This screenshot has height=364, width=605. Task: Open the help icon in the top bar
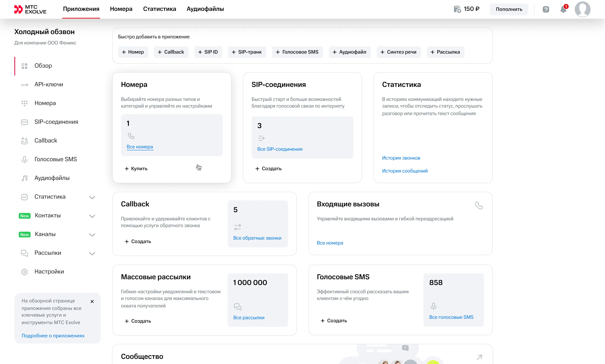coord(546,9)
